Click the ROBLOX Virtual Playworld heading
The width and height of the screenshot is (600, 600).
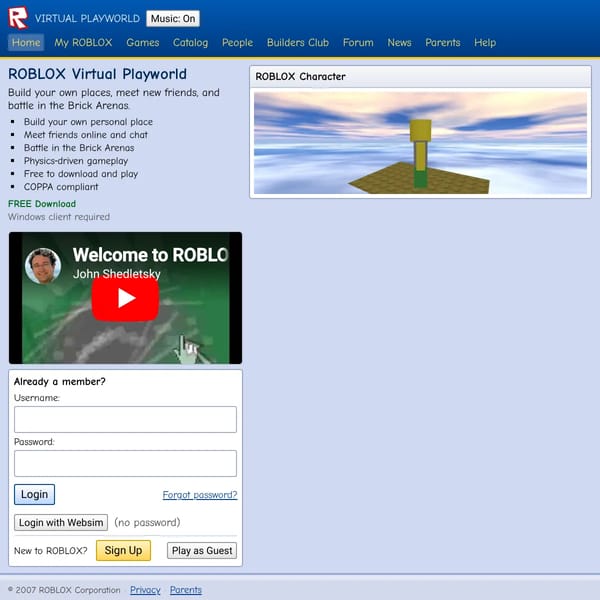(x=98, y=74)
